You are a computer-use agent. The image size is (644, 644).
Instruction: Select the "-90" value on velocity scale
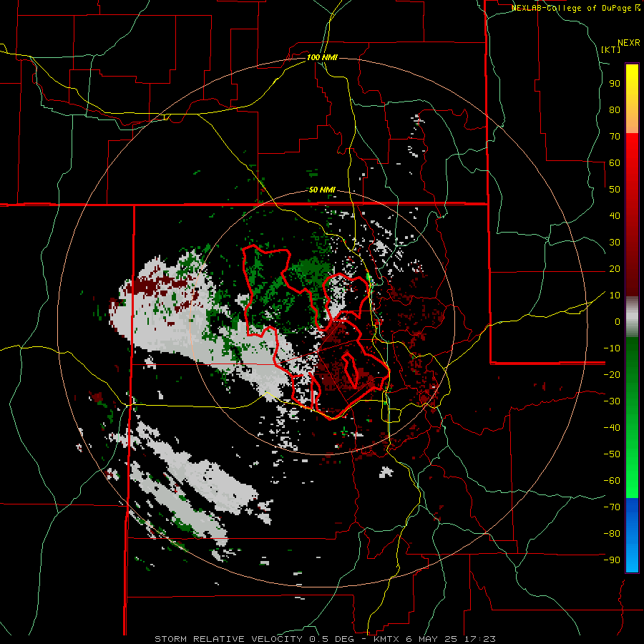612,560
